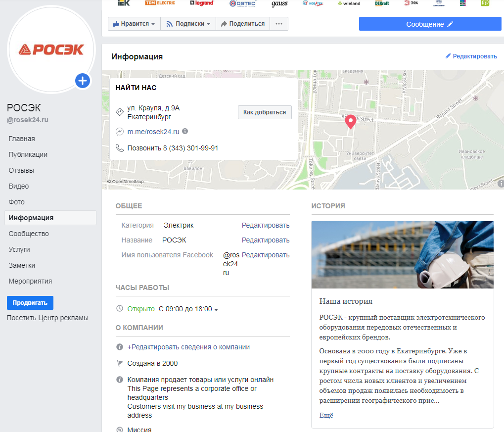
Task: Open Видео in the left sidebar
Action: 19,186
